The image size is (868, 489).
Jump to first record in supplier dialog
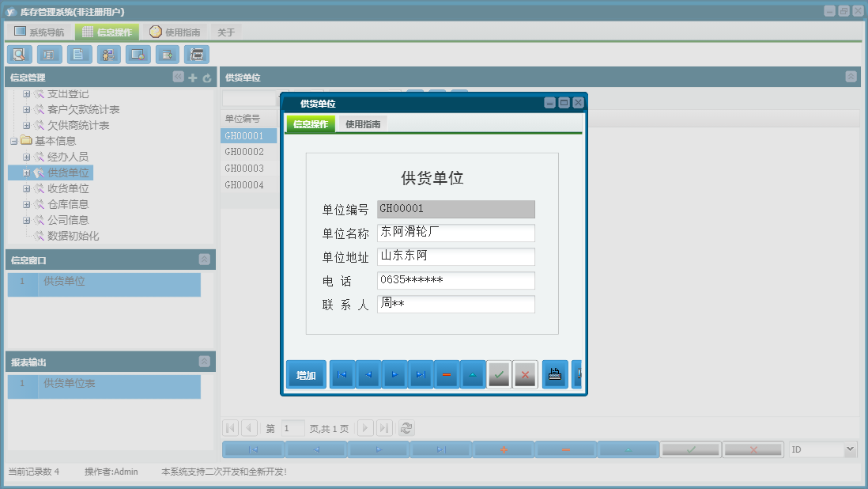coord(342,375)
